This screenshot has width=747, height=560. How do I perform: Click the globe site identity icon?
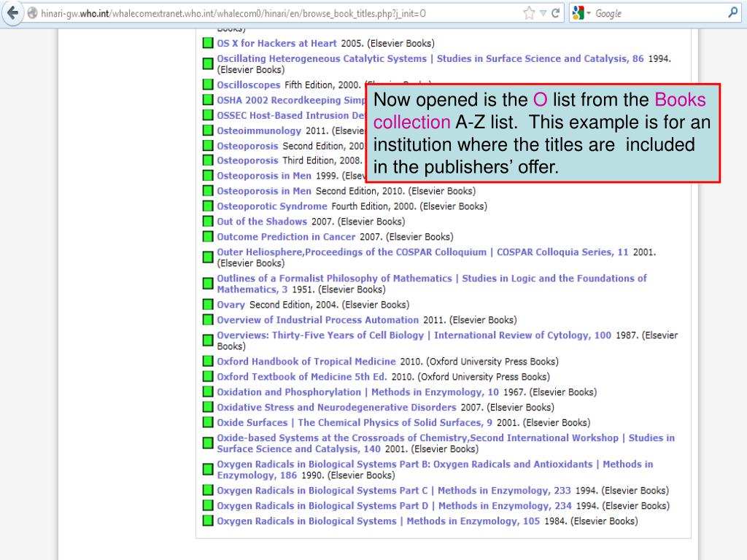point(32,13)
